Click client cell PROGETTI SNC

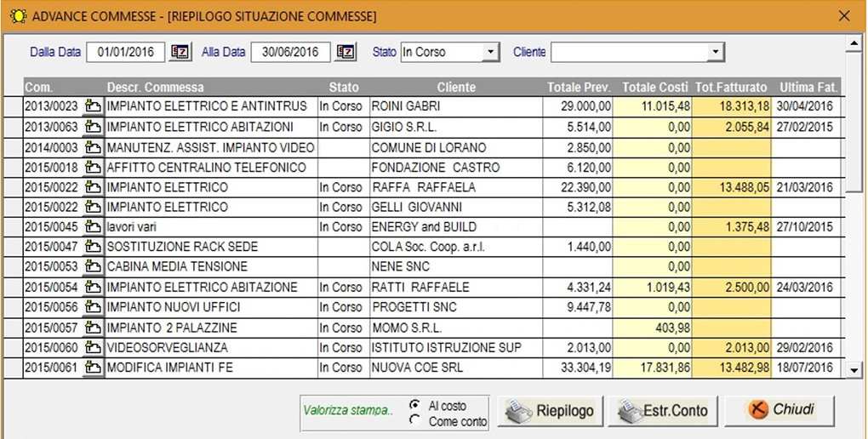coord(456,307)
